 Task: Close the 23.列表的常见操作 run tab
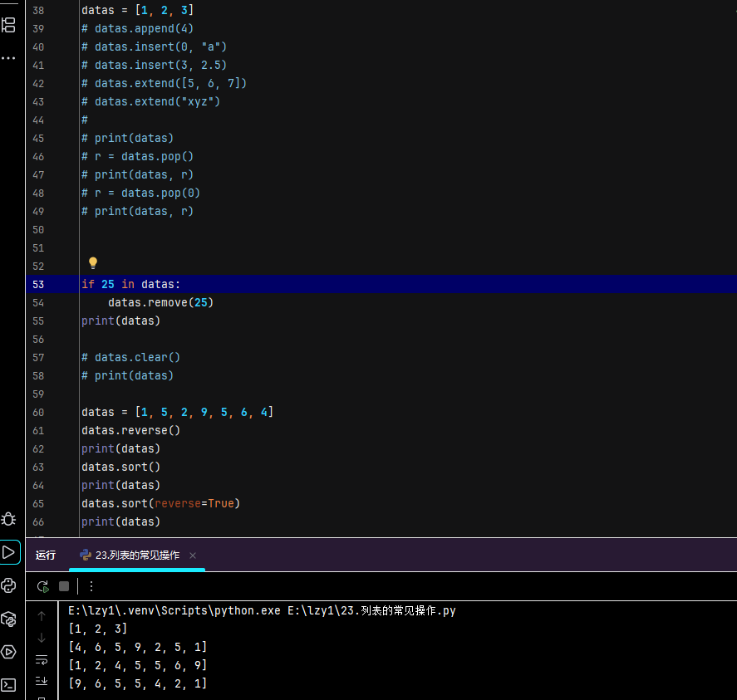(193, 556)
